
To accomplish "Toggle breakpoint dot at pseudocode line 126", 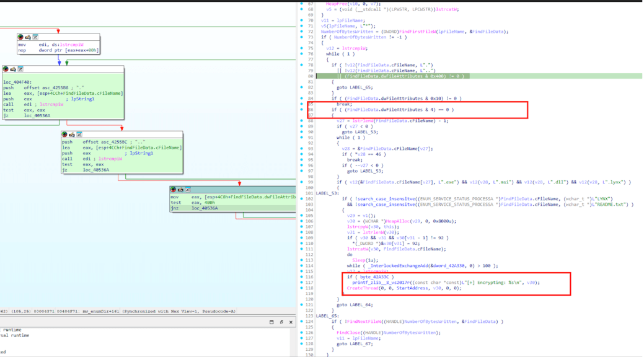I will [302, 333].
